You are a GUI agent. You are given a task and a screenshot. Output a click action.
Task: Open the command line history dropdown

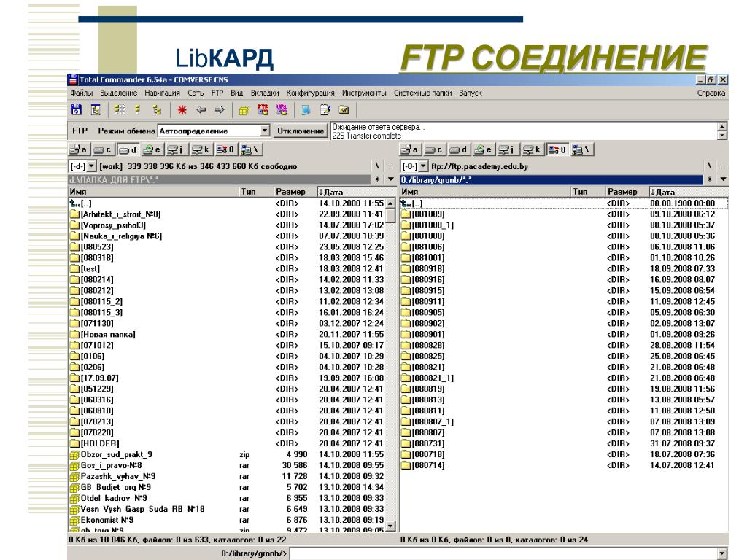coord(723,553)
